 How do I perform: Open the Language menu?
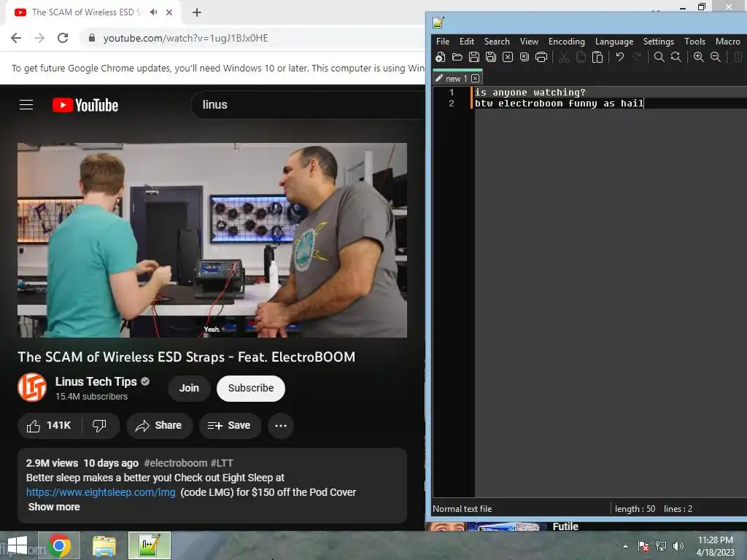point(614,42)
